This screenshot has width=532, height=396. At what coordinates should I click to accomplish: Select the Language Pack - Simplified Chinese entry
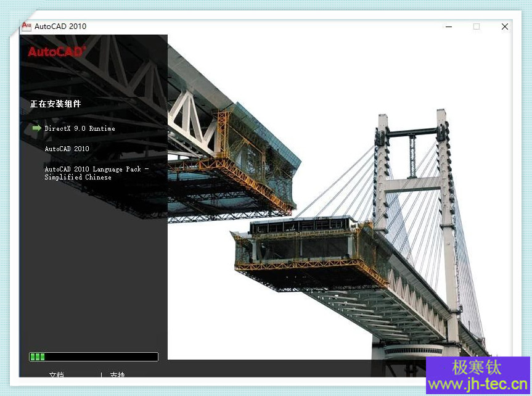[x=97, y=173]
